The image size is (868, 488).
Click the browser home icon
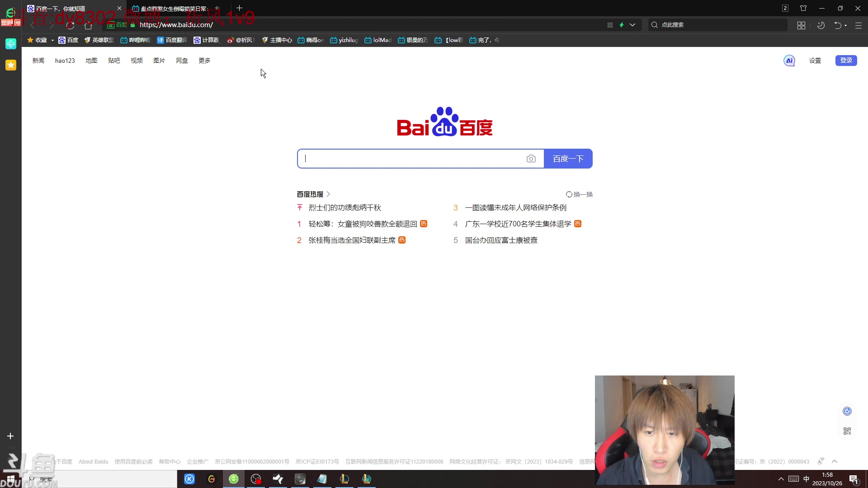[x=88, y=25]
